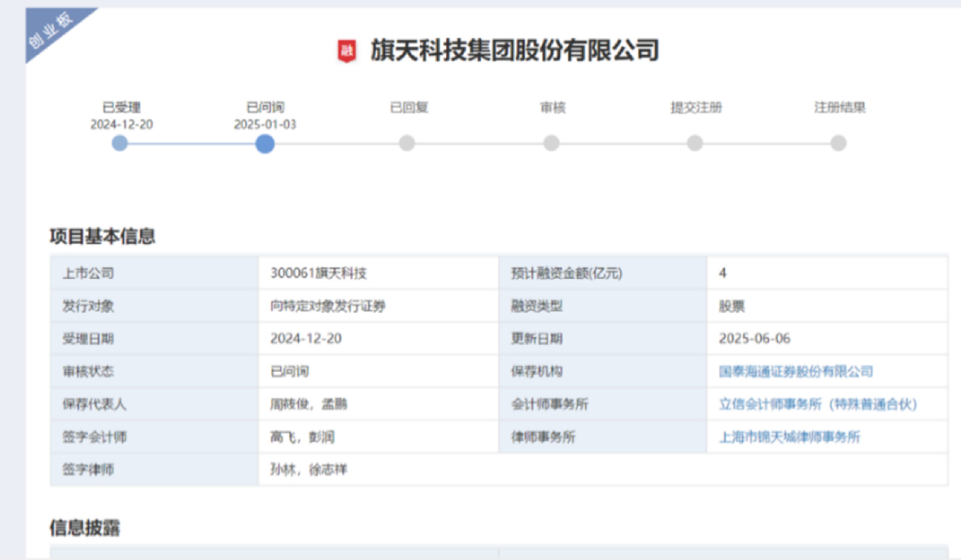Click the 会计师事务所 label cell
This screenshot has height=560, width=961.
(x=603, y=405)
